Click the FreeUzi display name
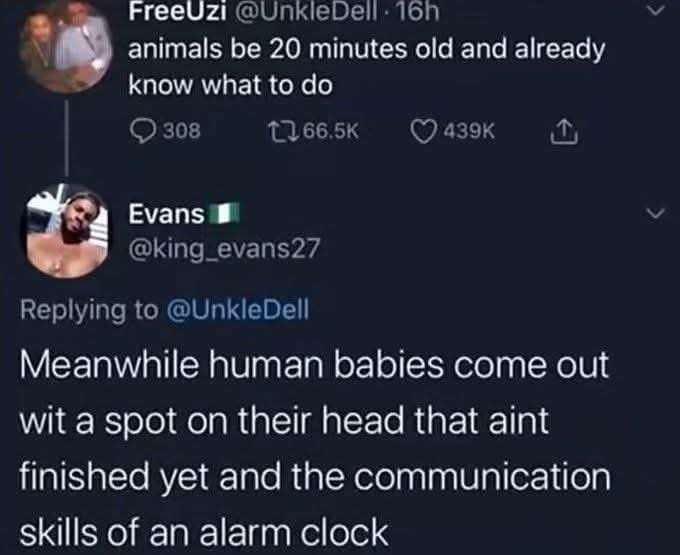 (x=177, y=13)
